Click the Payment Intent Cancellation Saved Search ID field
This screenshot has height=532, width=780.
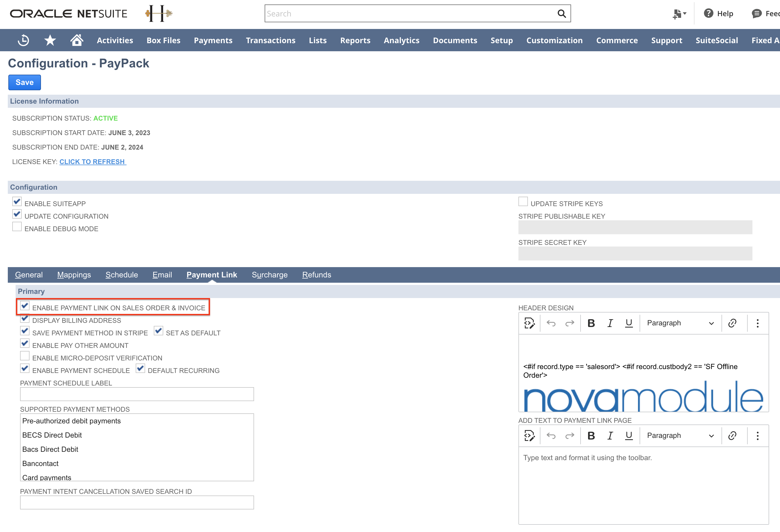coord(137,503)
